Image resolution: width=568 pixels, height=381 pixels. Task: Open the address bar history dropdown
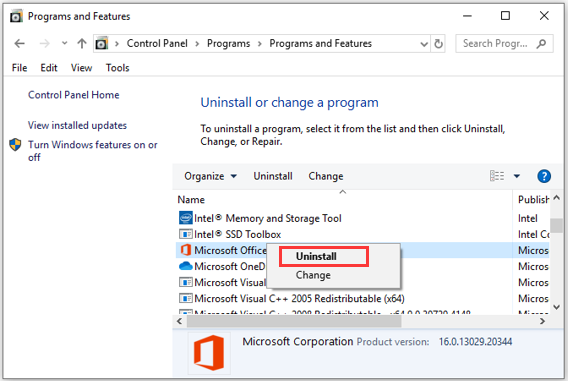pyautogui.click(x=424, y=44)
